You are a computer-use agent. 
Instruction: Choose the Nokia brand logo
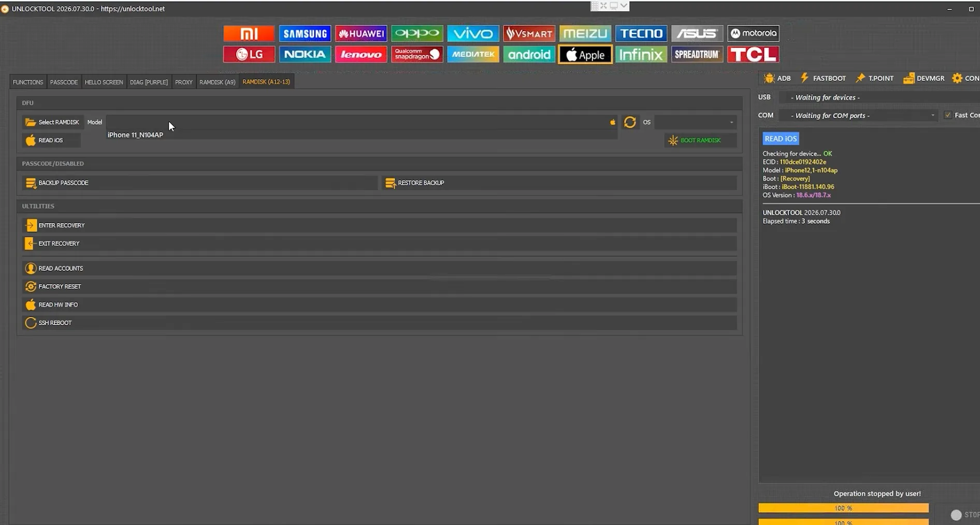[x=305, y=54]
